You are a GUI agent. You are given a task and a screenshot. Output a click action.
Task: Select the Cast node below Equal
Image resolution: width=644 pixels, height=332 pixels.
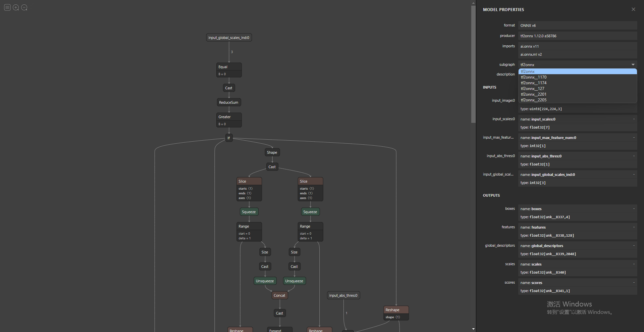pyautogui.click(x=229, y=88)
